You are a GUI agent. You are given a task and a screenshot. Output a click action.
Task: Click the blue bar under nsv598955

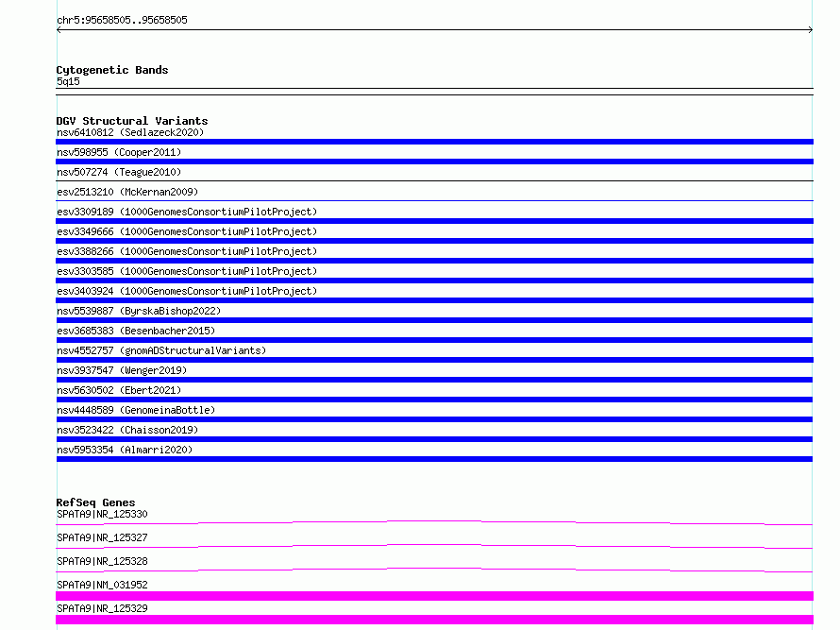tap(434, 162)
